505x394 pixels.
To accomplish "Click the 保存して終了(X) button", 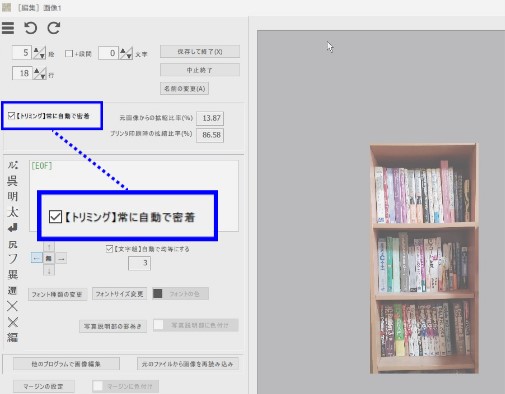I will coord(200,52).
